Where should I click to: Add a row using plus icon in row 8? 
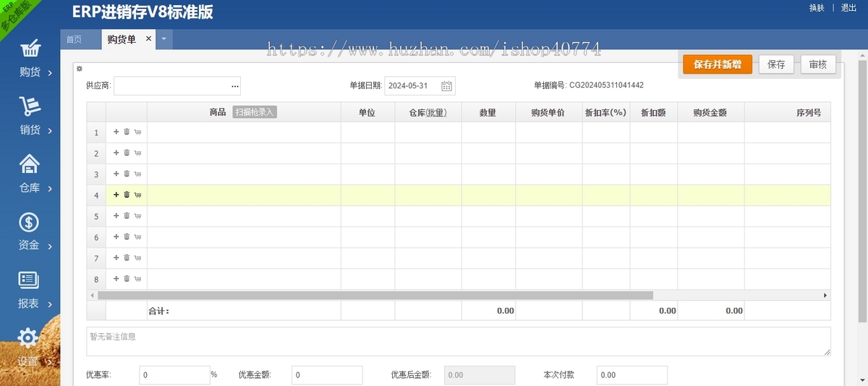(116, 279)
